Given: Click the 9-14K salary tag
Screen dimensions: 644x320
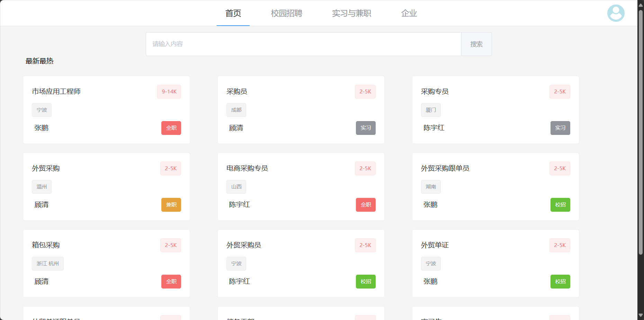Looking at the screenshot, I should pos(169,92).
